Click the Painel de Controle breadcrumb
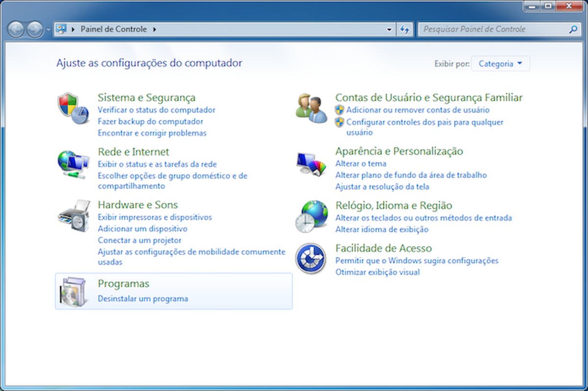The image size is (588, 391). (x=114, y=29)
